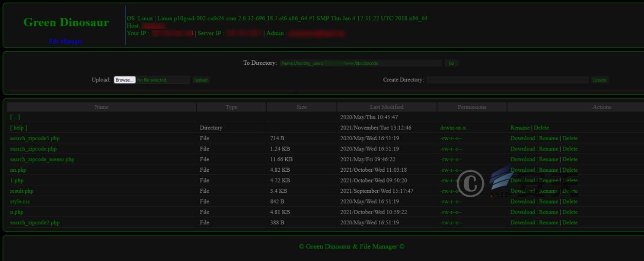Open search_zipcode_memo.php file
644x261 pixels.
click(42, 159)
